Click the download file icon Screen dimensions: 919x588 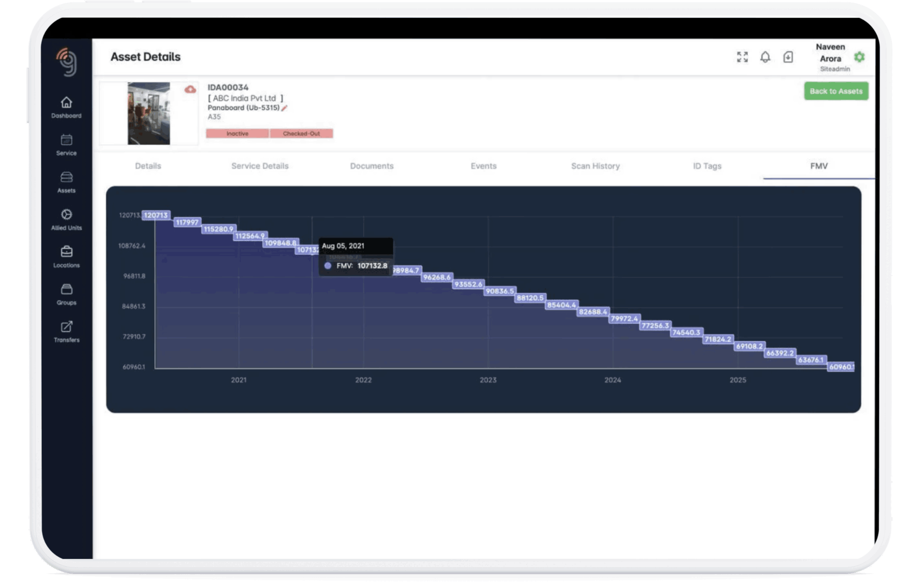[x=788, y=57]
